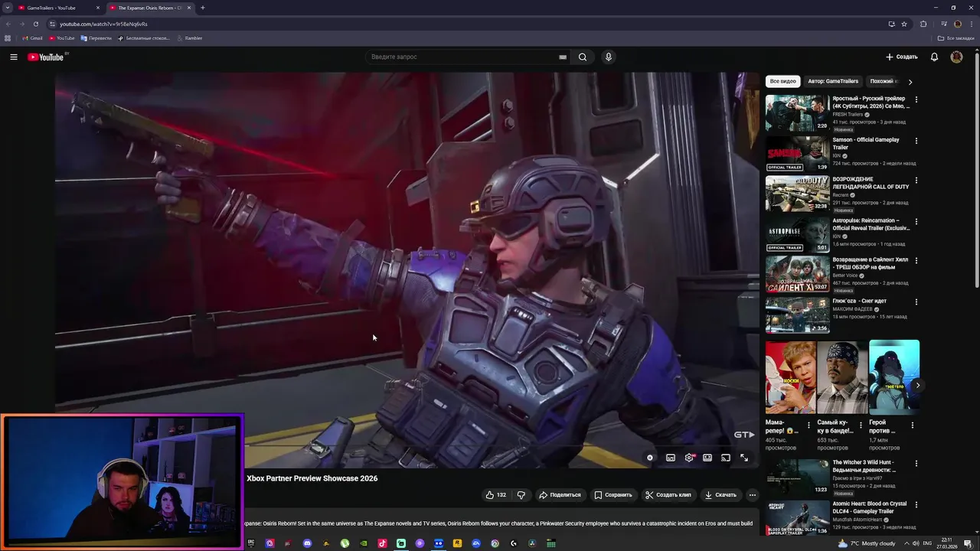Show next Shorts with the arrow
The height and width of the screenshot is (551, 980).
917,385
